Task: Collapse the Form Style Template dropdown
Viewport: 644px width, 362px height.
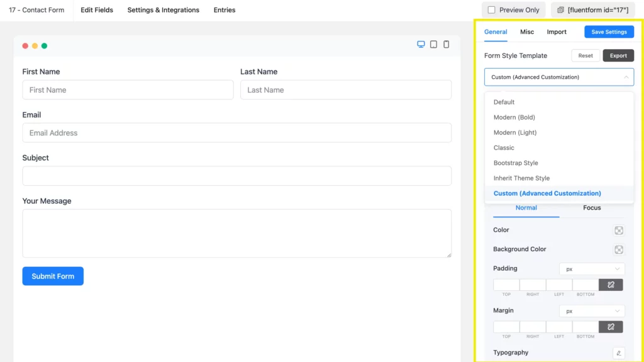Action: pyautogui.click(x=559, y=77)
